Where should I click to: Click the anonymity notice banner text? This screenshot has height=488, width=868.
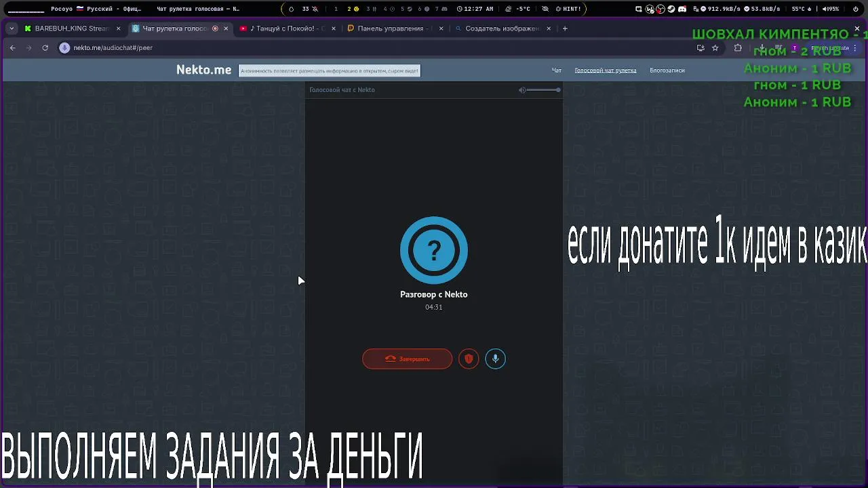[330, 70]
